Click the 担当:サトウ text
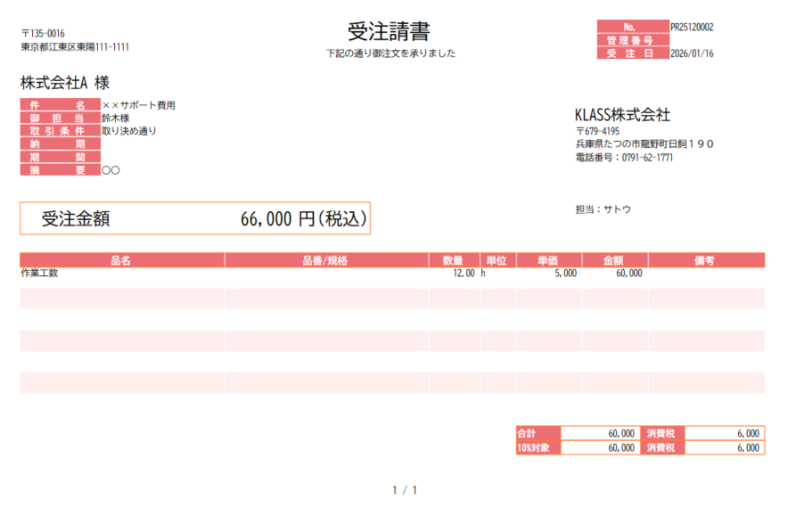The height and width of the screenshot is (532, 788). pos(603,209)
